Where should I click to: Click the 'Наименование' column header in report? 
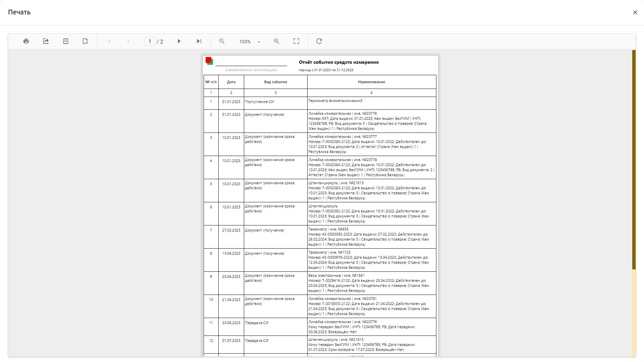click(371, 82)
